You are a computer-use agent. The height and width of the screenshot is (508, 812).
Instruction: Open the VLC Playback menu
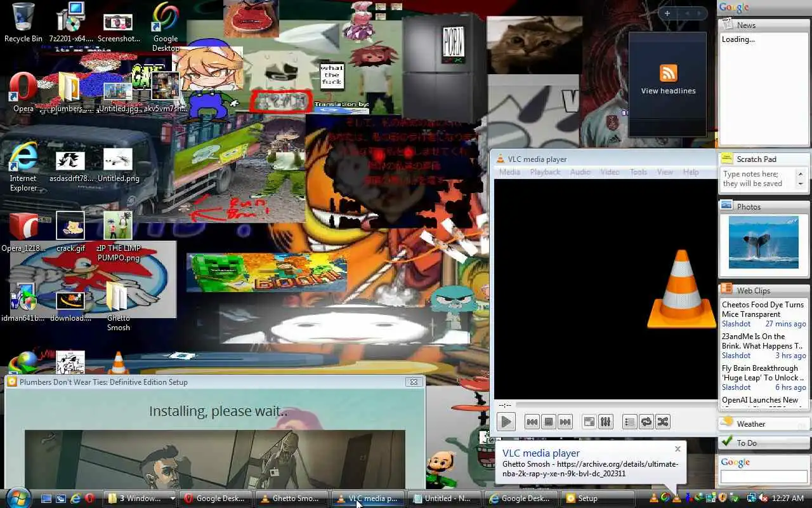click(545, 172)
